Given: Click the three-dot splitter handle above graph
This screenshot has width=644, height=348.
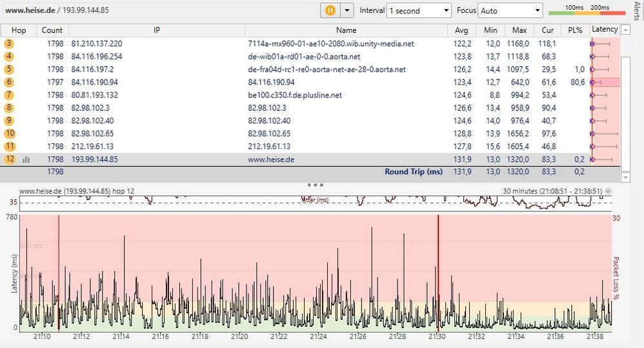Looking at the screenshot, I should pos(316,185).
